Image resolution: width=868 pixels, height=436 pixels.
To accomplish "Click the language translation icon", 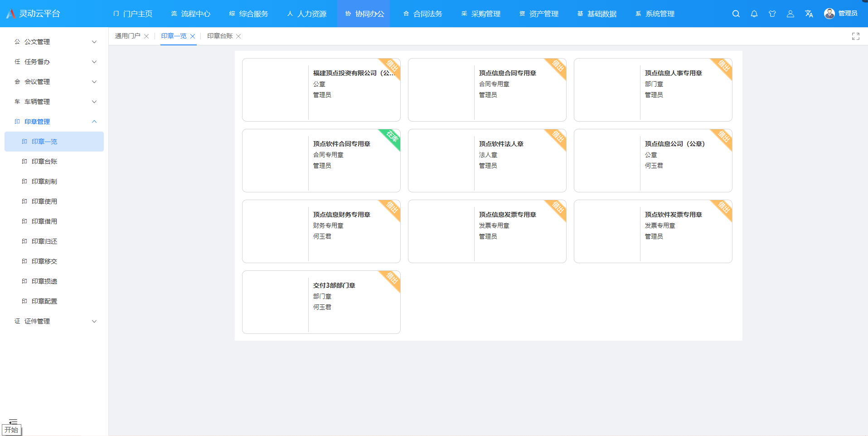I will (809, 14).
